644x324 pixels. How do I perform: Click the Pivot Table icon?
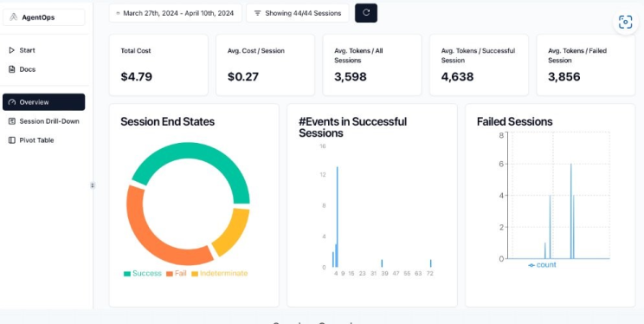click(x=11, y=140)
